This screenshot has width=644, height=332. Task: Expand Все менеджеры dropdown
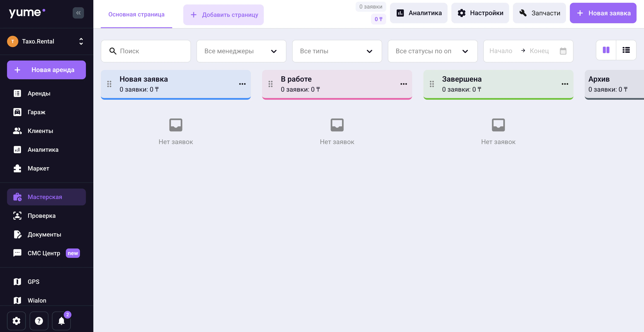click(x=241, y=51)
